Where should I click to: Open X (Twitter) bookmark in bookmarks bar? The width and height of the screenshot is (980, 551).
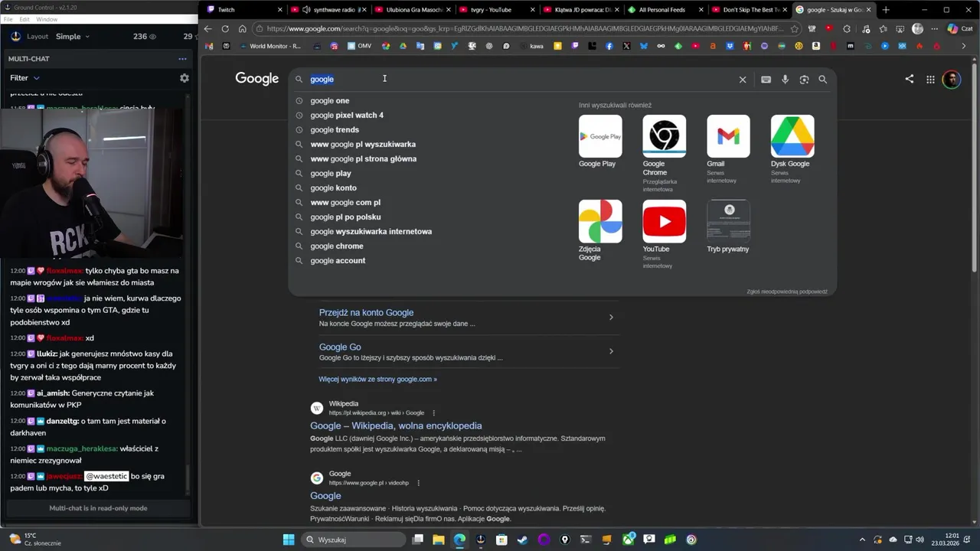[x=626, y=46]
